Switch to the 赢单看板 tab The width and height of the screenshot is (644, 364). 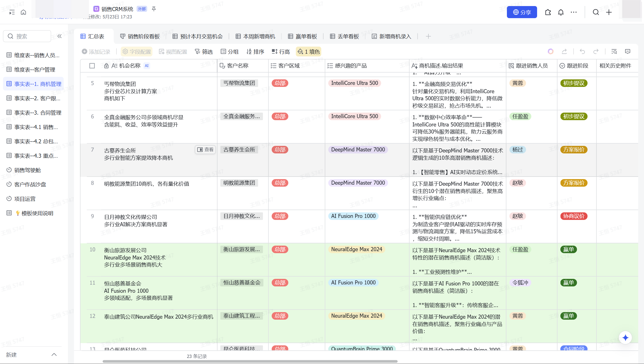click(302, 37)
